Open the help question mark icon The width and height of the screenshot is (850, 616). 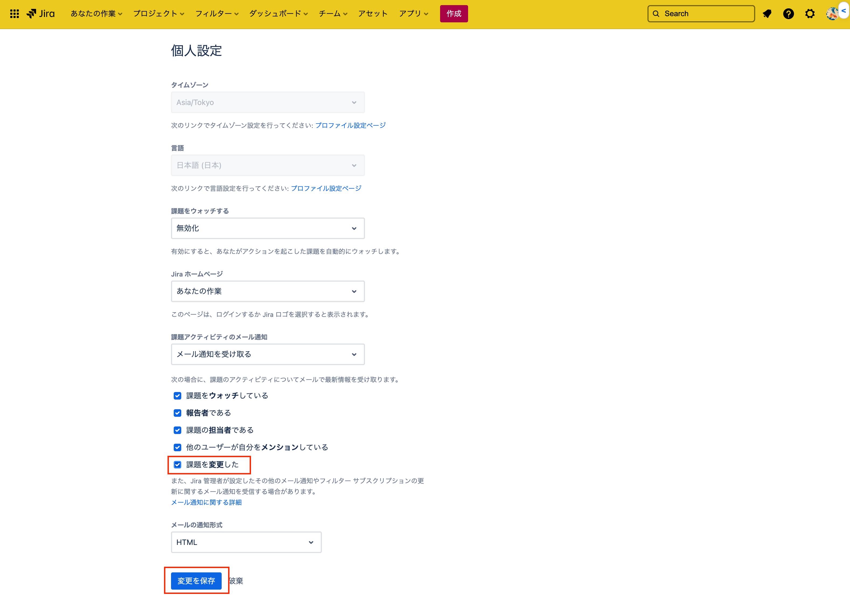(x=789, y=14)
